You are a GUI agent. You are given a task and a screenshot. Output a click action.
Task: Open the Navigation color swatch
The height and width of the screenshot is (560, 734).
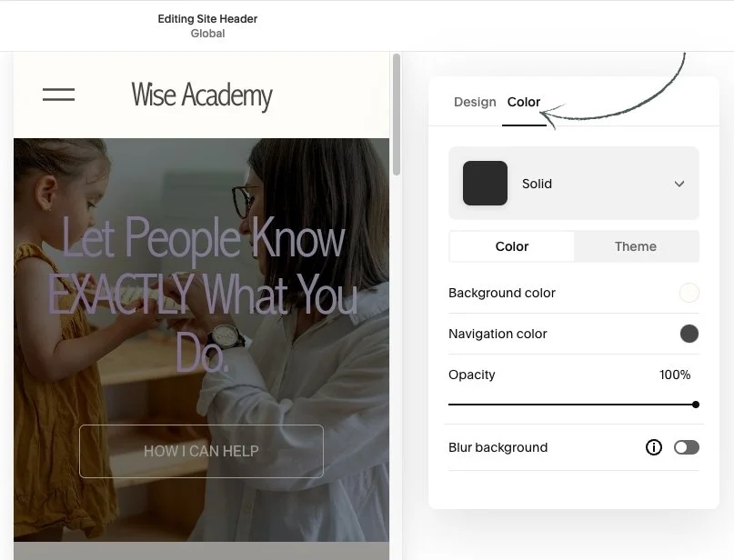689,334
